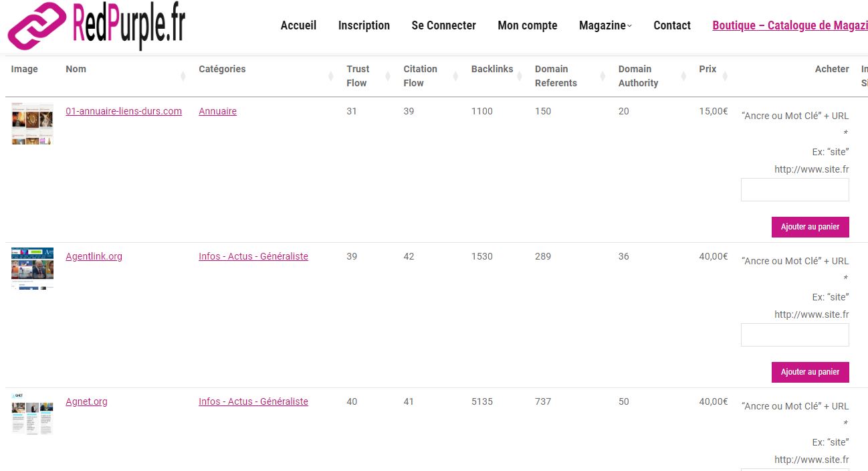Sort by Domain Authority sort icon

click(683, 76)
